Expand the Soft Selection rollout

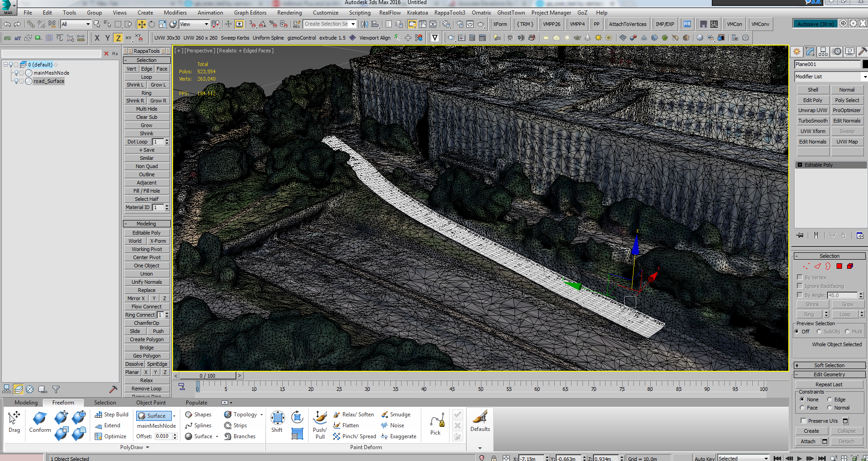829,365
